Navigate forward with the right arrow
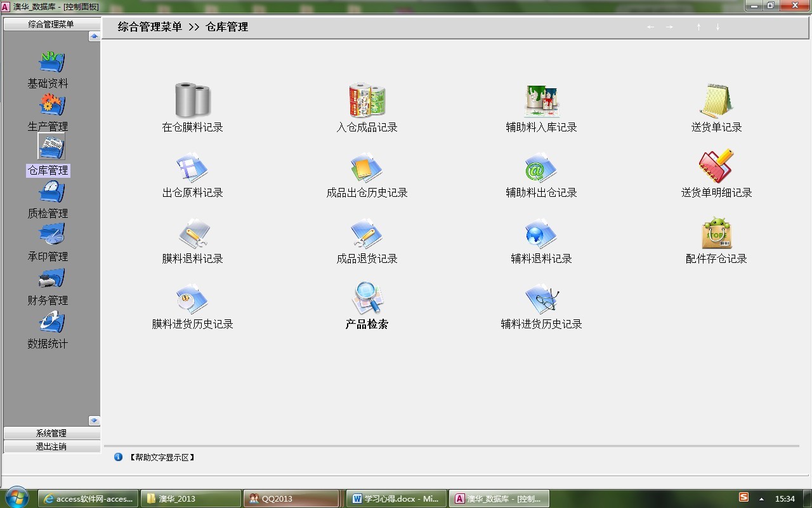812x508 pixels. point(669,27)
